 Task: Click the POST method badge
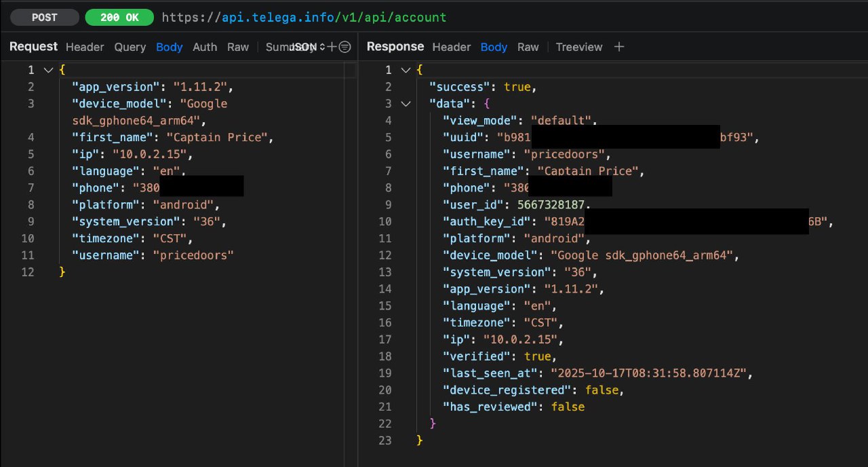(45, 18)
